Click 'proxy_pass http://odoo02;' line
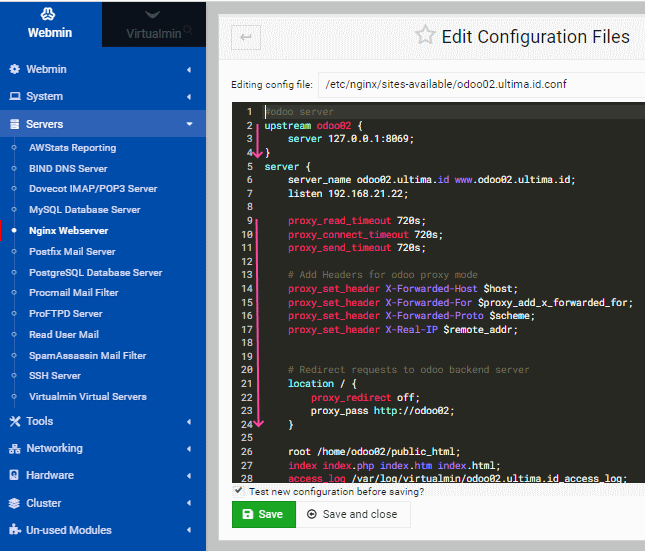Image resolution: width=645 pixels, height=551 pixels. tap(383, 411)
